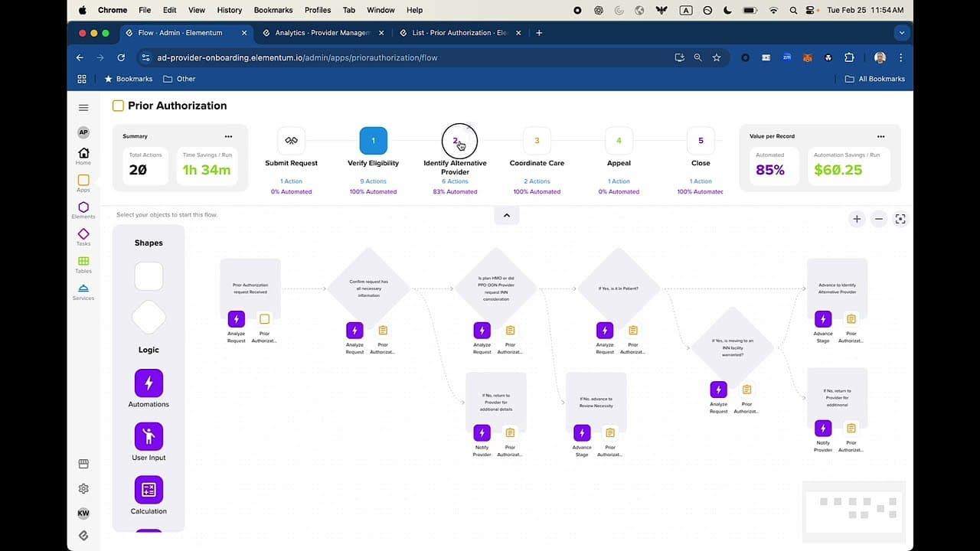The image size is (980, 551).
Task: Open the Summary card ellipsis menu
Action: [228, 136]
